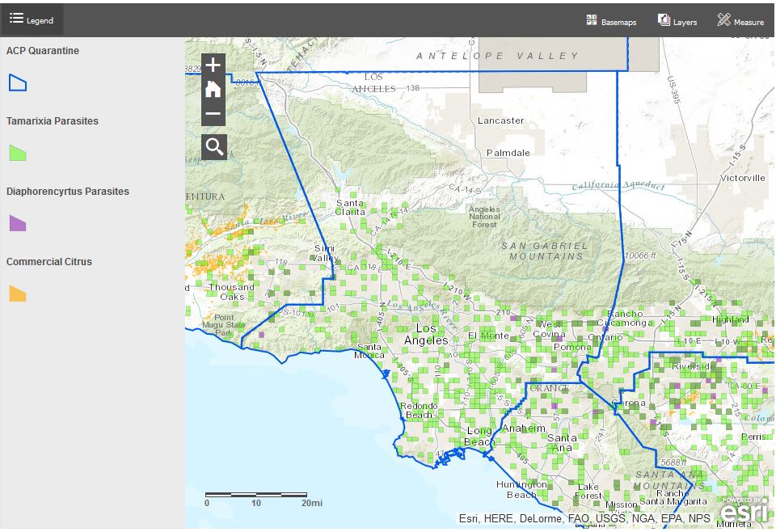Image resolution: width=776 pixels, height=532 pixels.
Task: Click the Esri logo link
Action: 744,510
